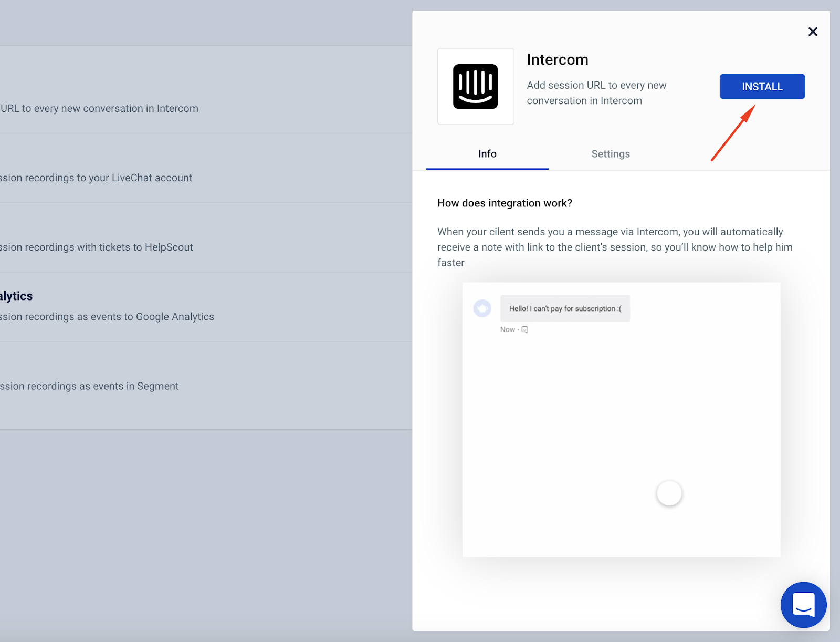Click the session URL description text
Image resolution: width=840 pixels, height=642 pixels.
tap(596, 92)
